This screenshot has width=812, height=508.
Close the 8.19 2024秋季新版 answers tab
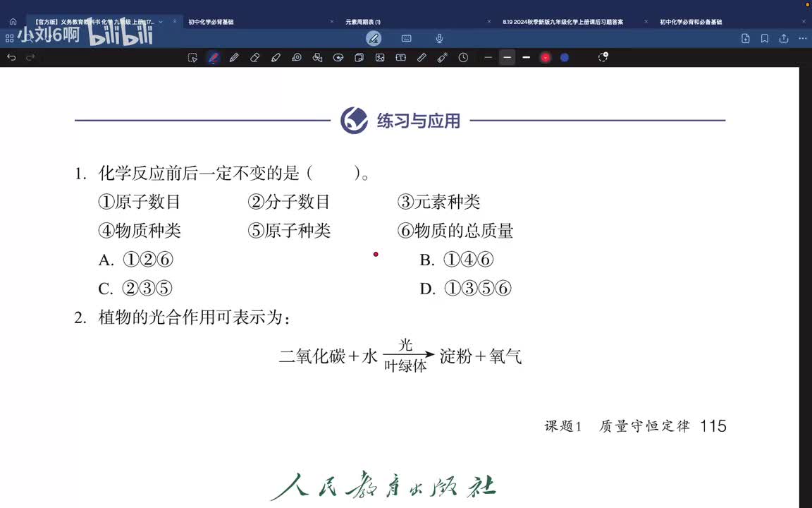tap(646, 22)
